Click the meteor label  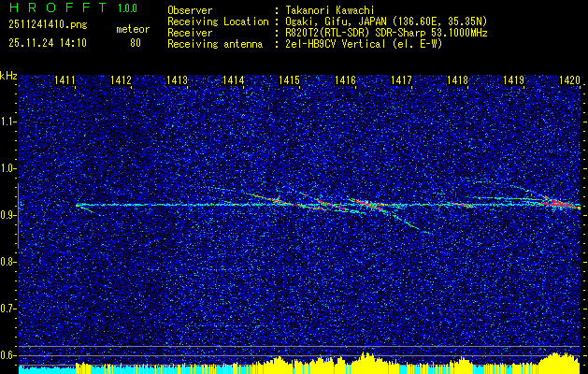pyautogui.click(x=133, y=29)
